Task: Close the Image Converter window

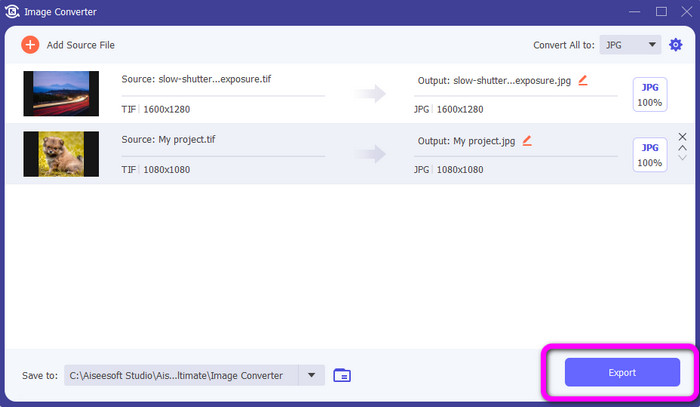Action: (x=687, y=12)
